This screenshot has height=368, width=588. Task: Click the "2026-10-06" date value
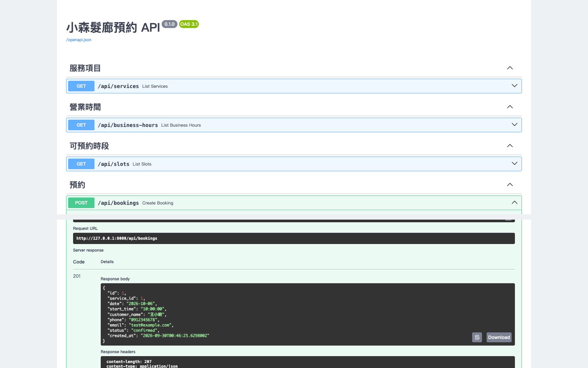click(x=141, y=304)
